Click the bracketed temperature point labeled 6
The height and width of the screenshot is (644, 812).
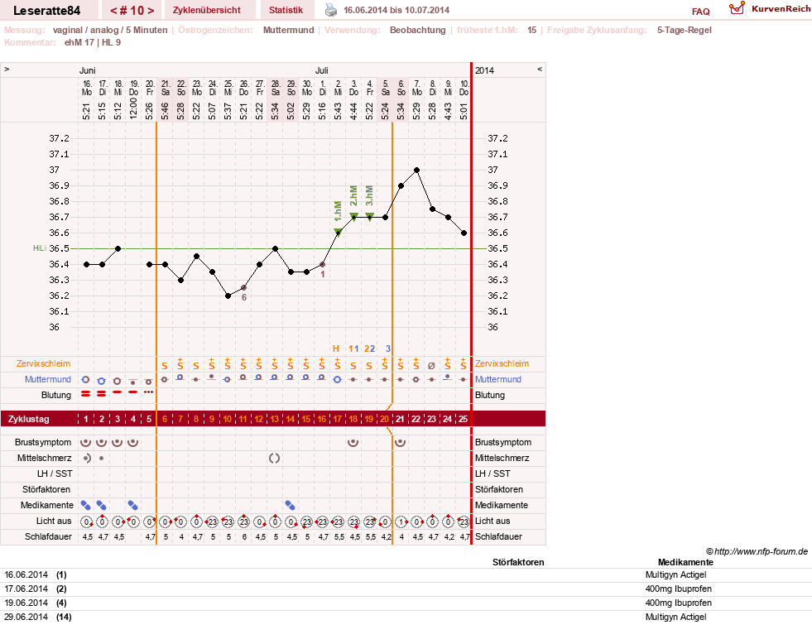(x=243, y=287)
